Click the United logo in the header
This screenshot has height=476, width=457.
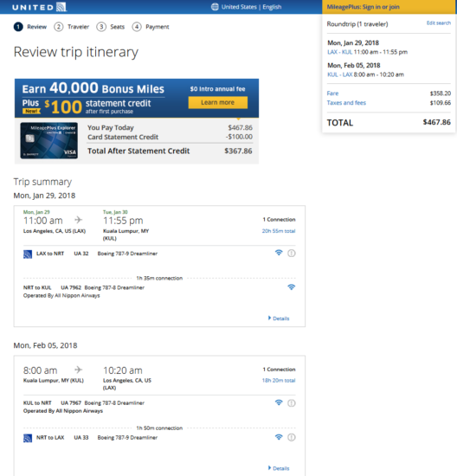[x=40, y=7]
